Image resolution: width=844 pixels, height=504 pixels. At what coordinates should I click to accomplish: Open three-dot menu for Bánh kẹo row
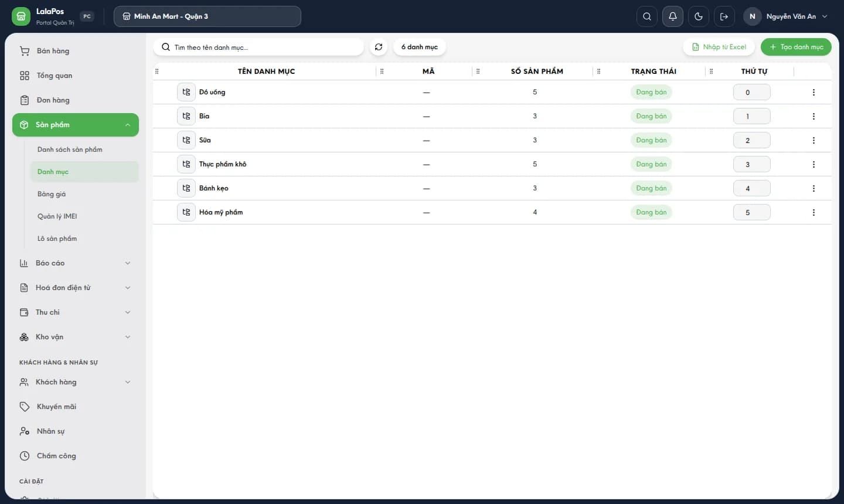click(814, 188)
